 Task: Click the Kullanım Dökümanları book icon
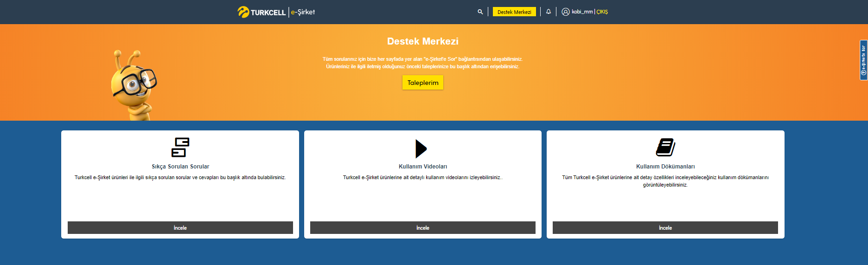665,147
